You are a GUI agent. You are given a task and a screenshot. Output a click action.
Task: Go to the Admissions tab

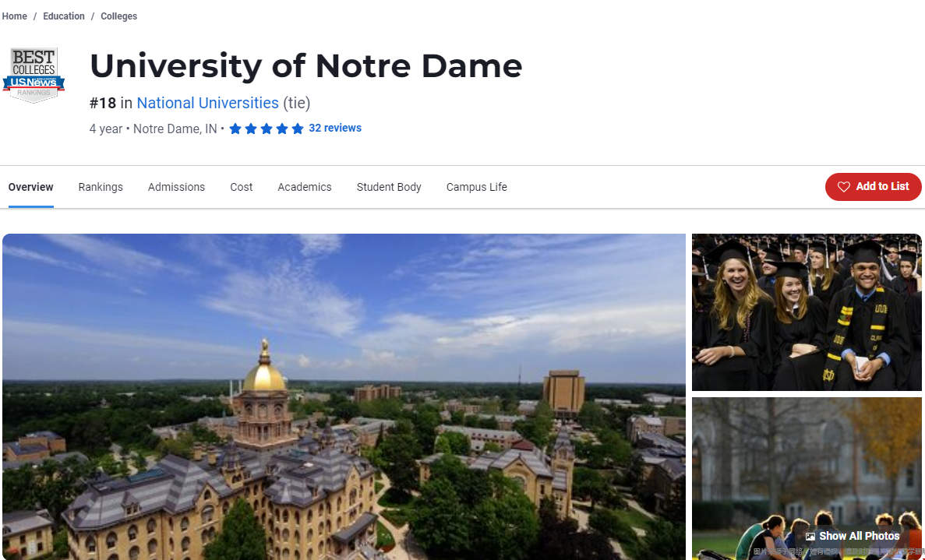coord(176,187)
